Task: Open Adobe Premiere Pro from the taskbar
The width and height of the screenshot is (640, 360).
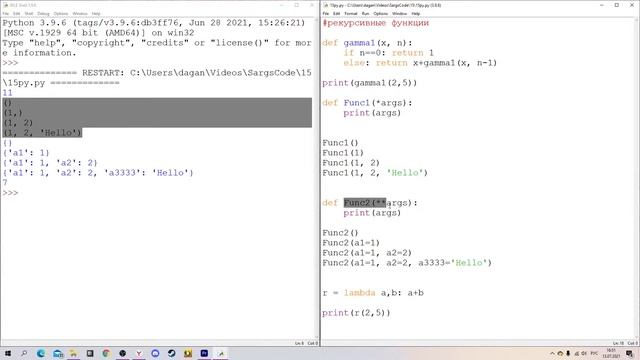Action: click(204, 353)
